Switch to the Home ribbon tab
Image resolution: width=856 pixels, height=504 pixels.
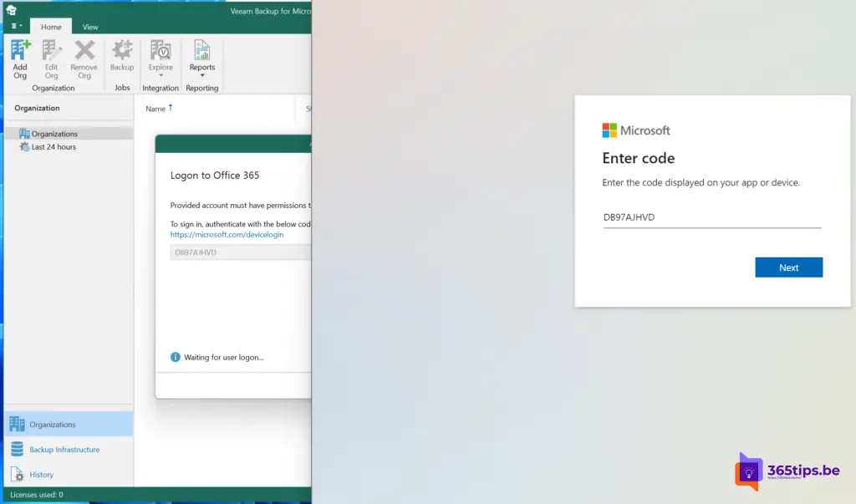pos(51,27)
